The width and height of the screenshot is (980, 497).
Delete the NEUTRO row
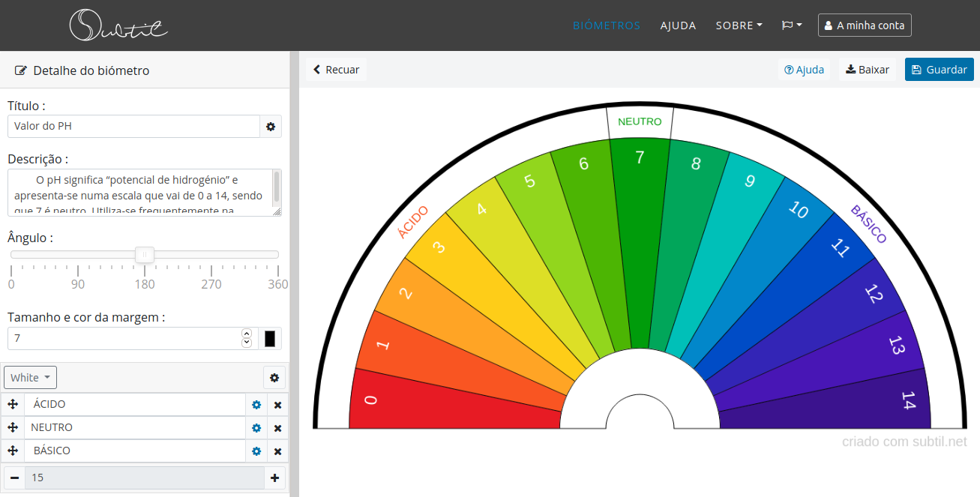[277, 428]
